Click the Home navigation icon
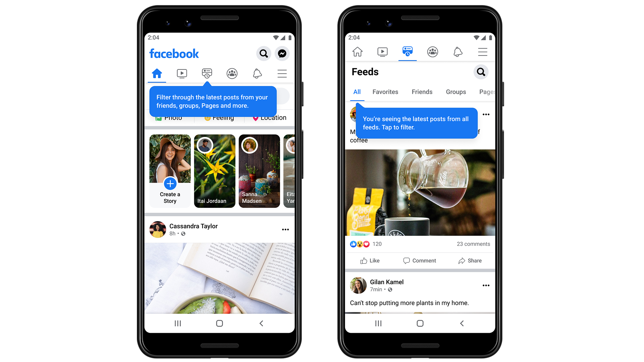The height and width of the screenshot is (362, 644). click(x=157, y=73)
